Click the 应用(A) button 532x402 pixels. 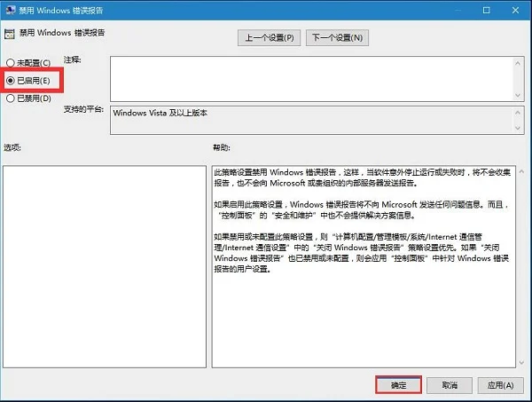(500, 385)
